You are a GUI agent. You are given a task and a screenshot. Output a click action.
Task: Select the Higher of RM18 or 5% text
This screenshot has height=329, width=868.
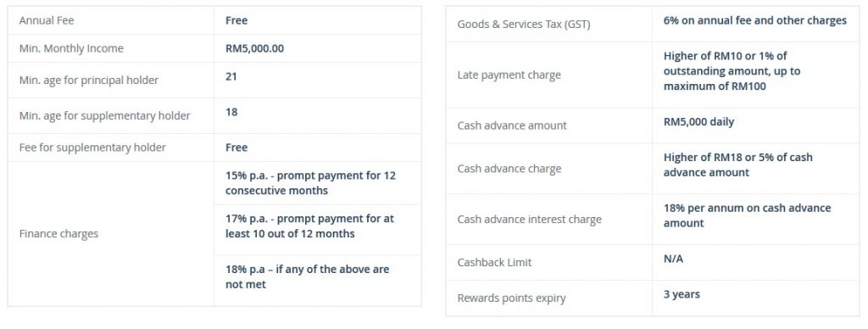tap(738, 164)
